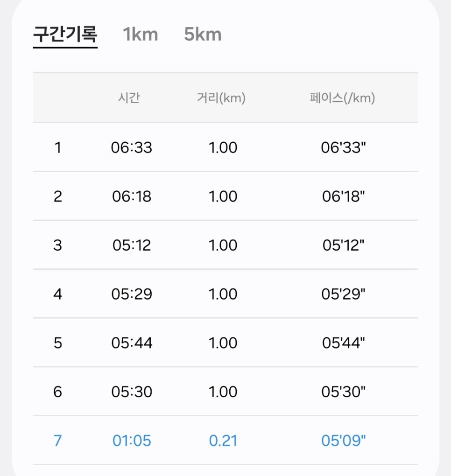Select the 구간기록 tab
Image resolution: width=451 pixels, height=476 pixels.
click(x=65, y=34)
